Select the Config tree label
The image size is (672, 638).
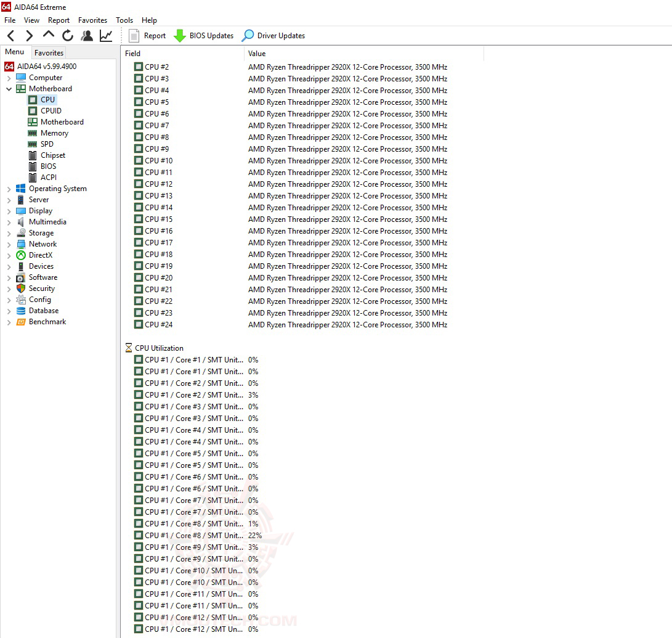(x=40, y=300)
